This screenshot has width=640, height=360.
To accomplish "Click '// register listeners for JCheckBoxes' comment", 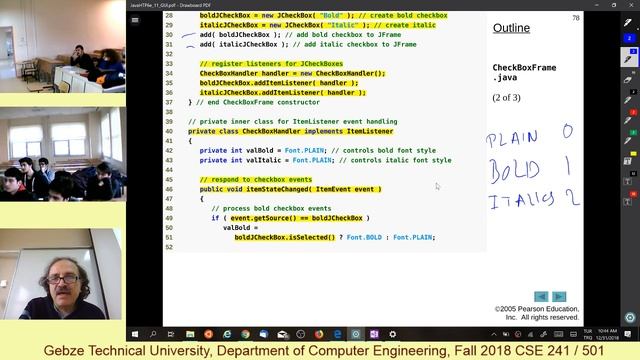I will [x=271, y=64].
